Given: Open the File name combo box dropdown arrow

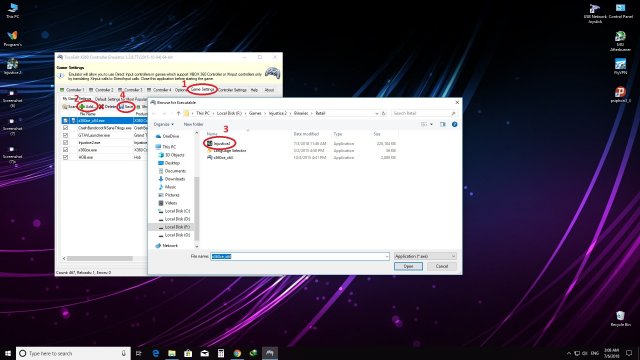Looking at the screenshot, I should 387,256.
